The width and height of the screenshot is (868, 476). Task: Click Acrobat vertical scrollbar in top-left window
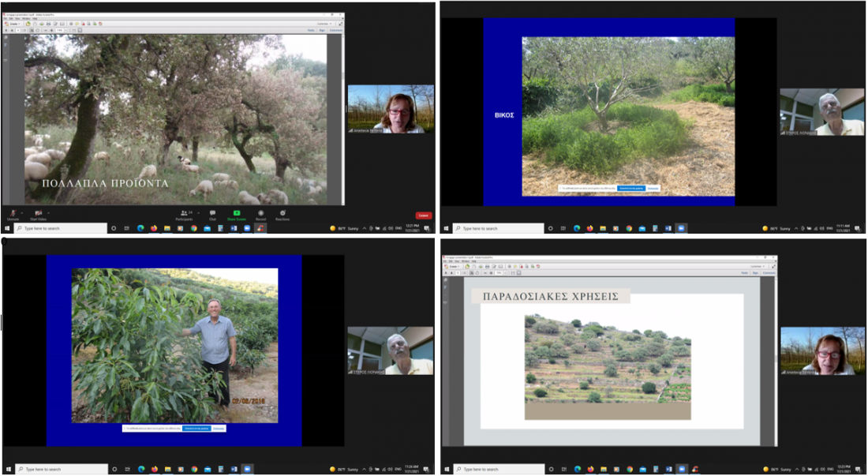coord(341,118)
